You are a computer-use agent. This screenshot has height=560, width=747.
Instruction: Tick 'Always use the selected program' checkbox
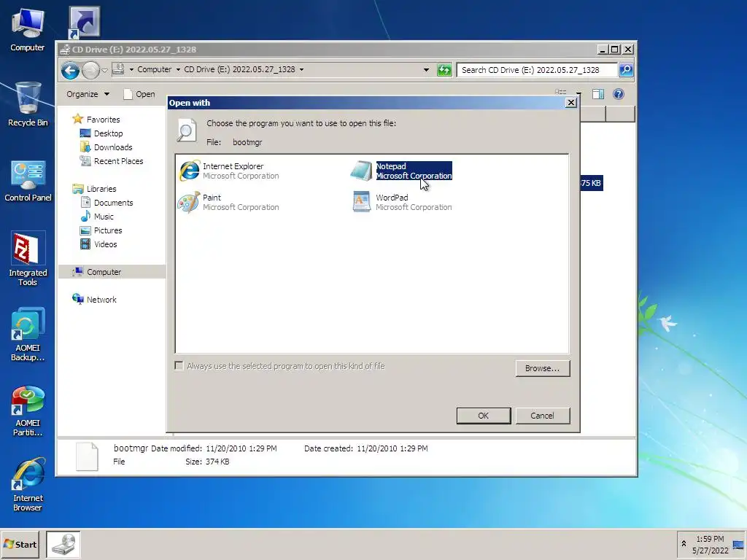tap(179, 366)
